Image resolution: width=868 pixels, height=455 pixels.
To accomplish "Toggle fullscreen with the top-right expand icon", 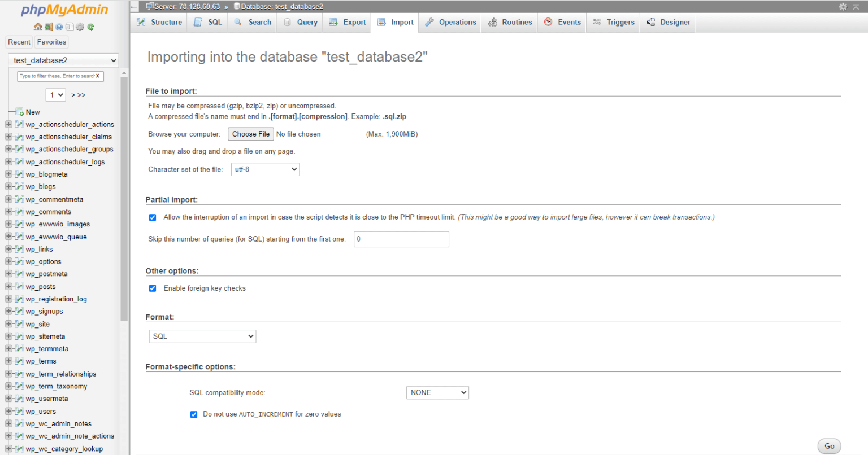I will point(854,6).
